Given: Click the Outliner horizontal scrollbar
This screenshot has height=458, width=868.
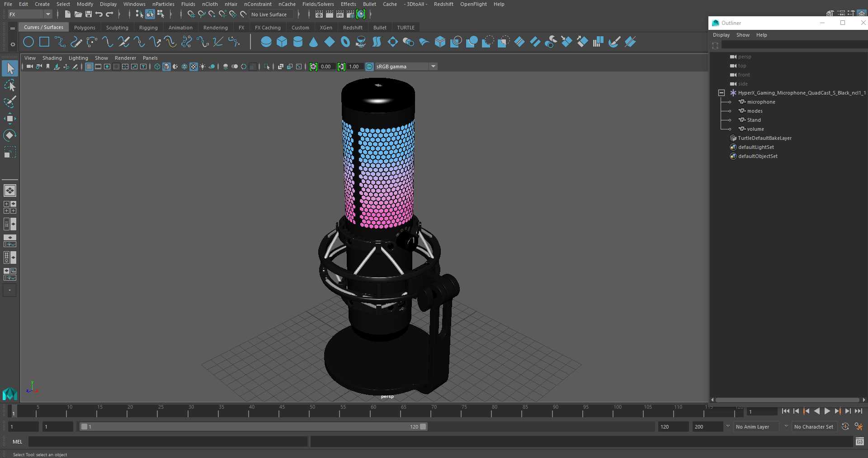Looking at the screenshot, I should 787,400.
